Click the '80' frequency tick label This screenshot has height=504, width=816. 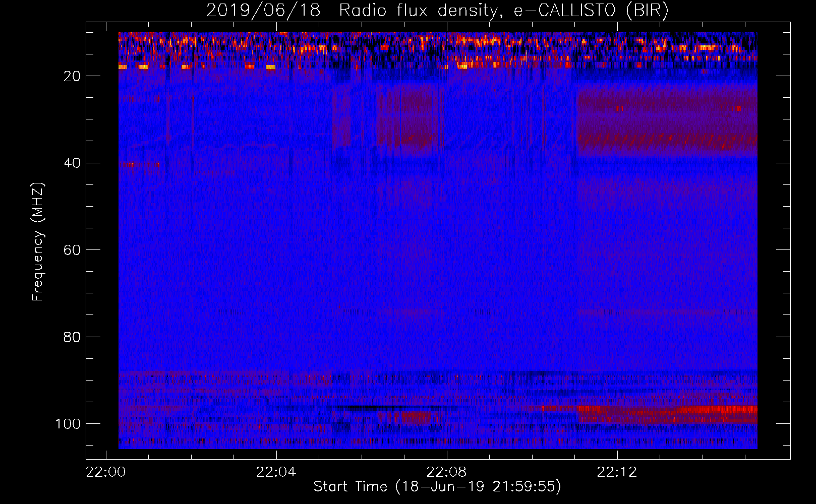point(72,337)
